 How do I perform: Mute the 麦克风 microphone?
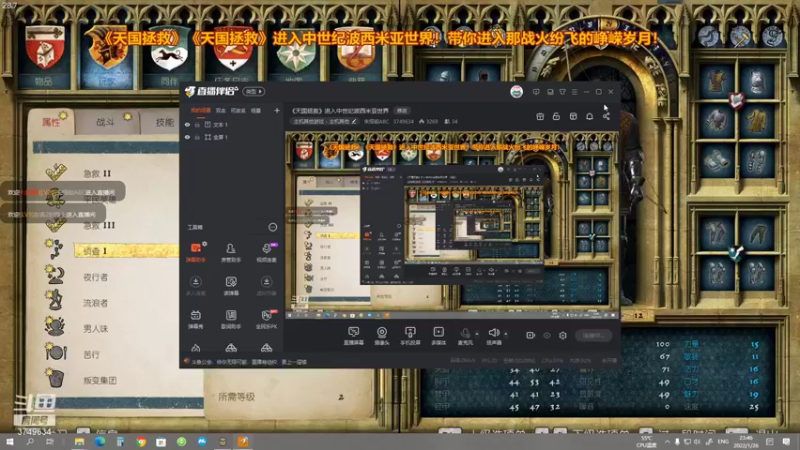[465, 336]
